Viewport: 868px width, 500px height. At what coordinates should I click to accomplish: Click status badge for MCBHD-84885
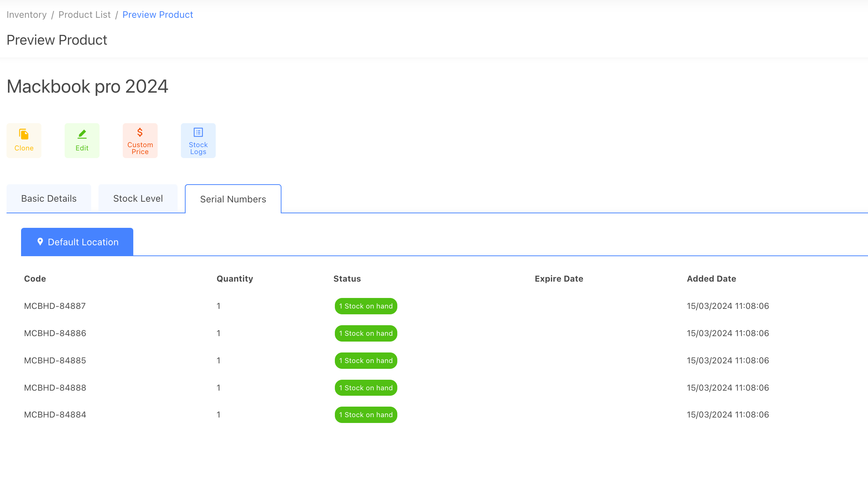366,360
